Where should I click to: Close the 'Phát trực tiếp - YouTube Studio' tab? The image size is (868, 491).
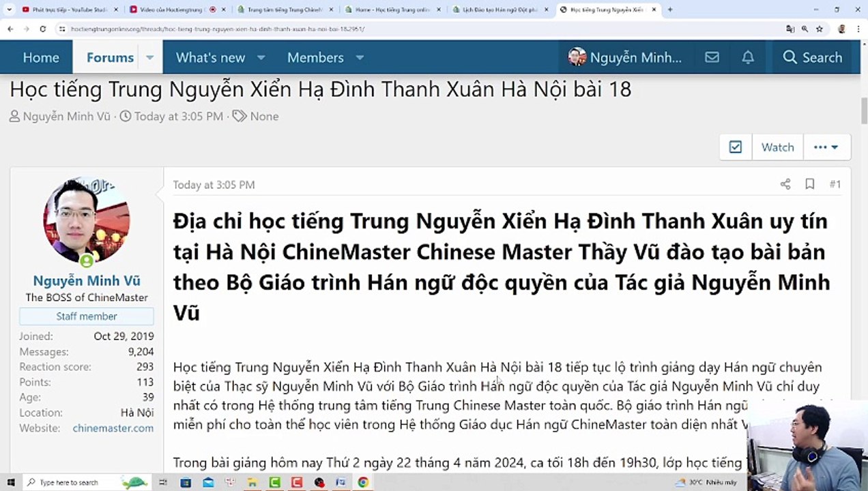[x=115, y=10]
